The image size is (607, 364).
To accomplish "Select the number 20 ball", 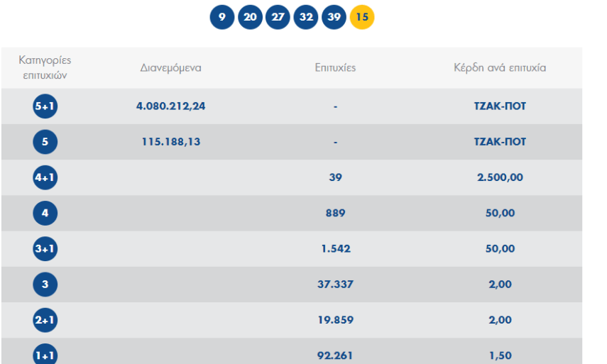I will [x=250, y=18].
